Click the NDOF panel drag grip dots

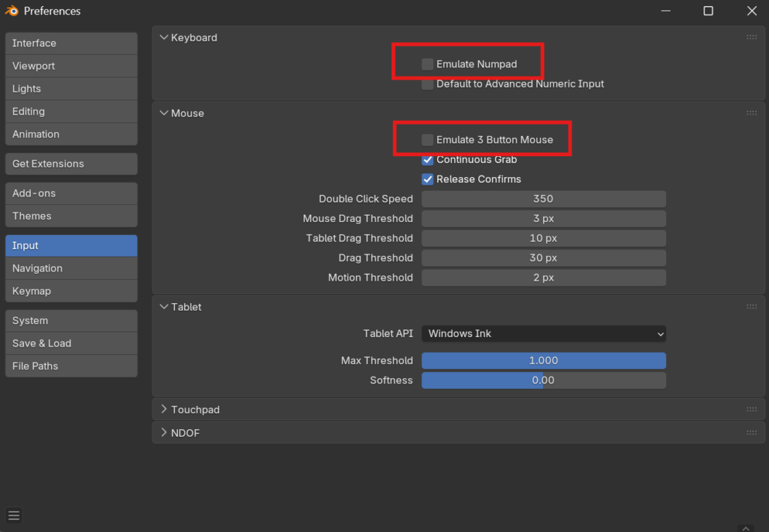coord(751,433)
